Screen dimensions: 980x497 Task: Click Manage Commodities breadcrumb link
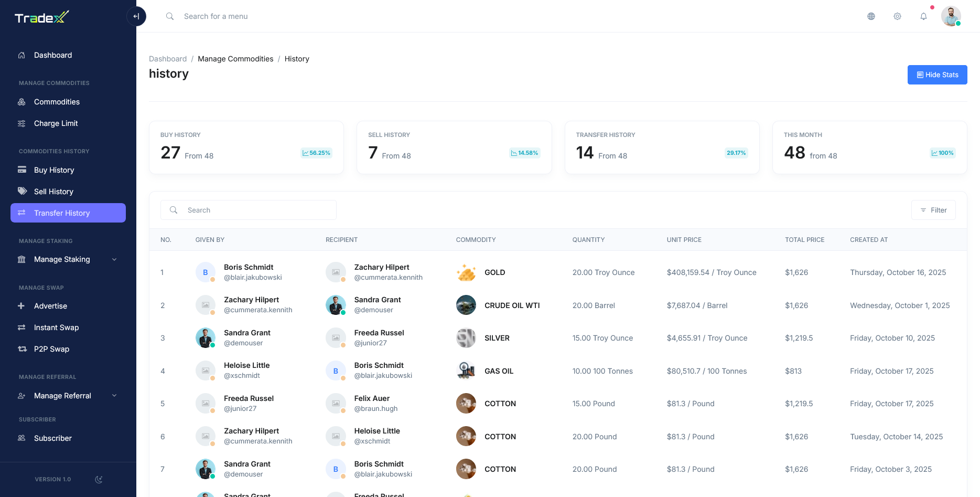[235, 59]
